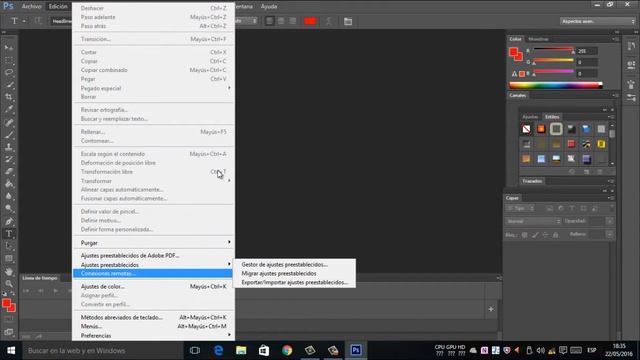Select the Rectangle shape tool
The width and height of the screenshot is (640, 360).
pyautogui.click(x=9, y=259)
